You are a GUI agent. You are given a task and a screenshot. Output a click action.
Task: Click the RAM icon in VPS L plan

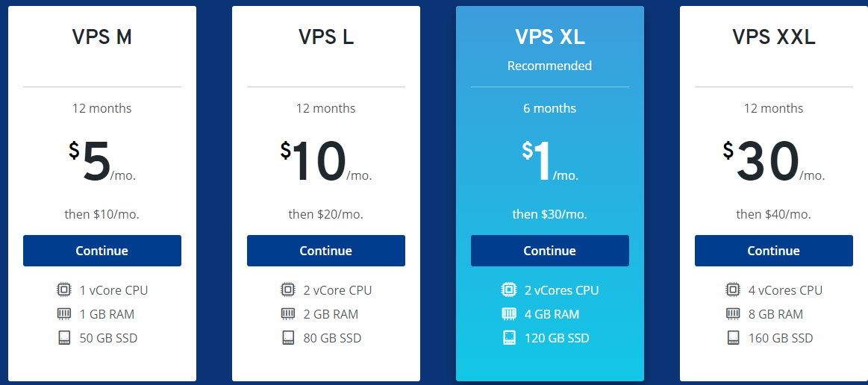(288, 314)
